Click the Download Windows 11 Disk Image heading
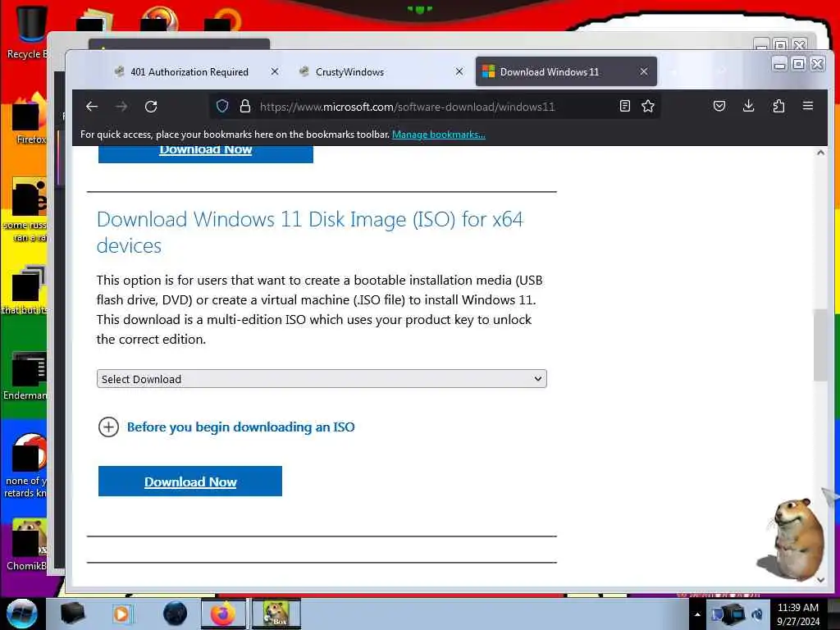The width and height of the screenshot is (840, 630). point(309,232)
